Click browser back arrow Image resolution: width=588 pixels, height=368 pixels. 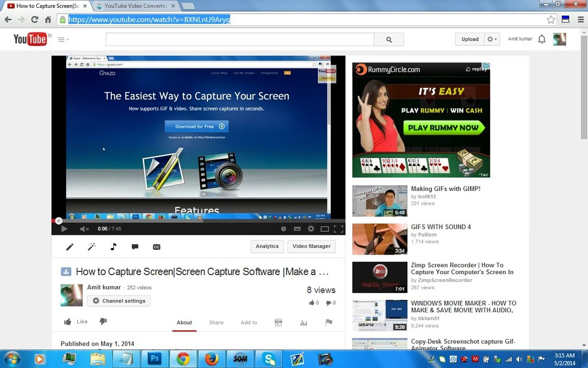[x=8, y=19]
